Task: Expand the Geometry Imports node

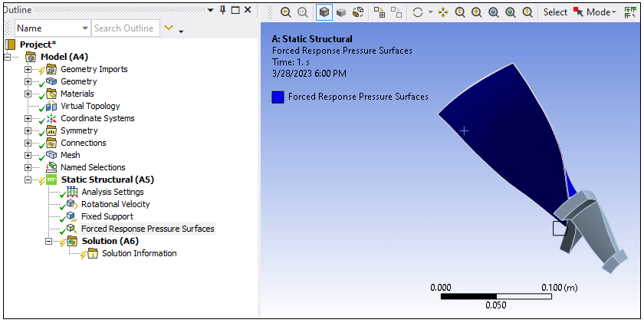Action: point(28,70)
